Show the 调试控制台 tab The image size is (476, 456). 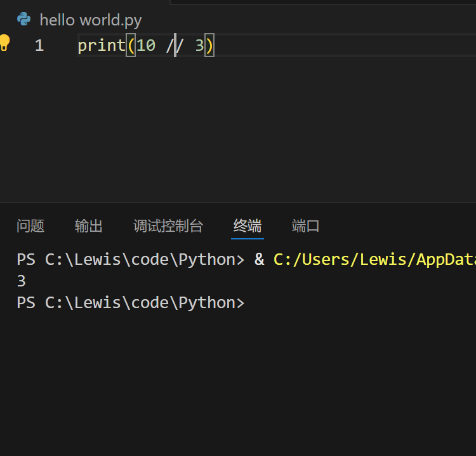[168, 226]
